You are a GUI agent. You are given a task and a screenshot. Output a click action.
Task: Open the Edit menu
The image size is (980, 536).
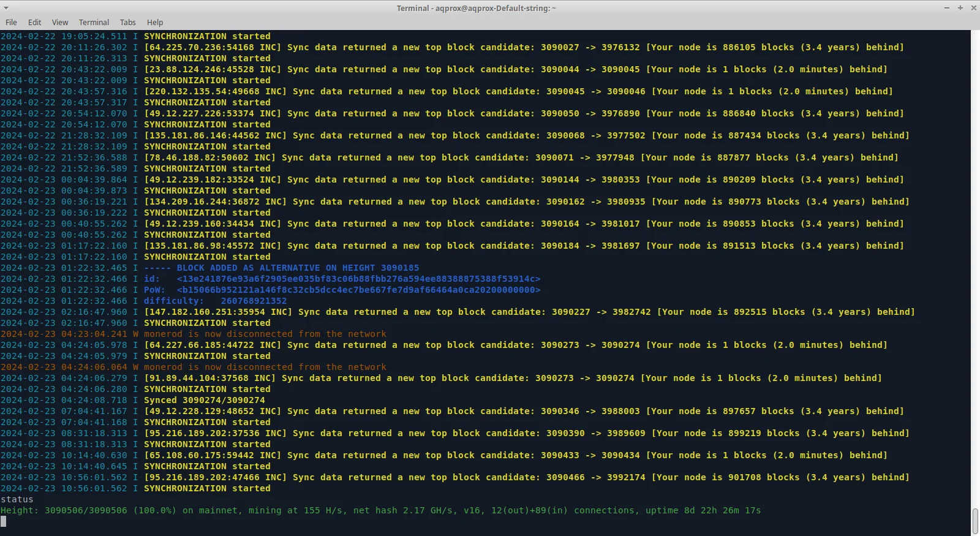[34, 22]
